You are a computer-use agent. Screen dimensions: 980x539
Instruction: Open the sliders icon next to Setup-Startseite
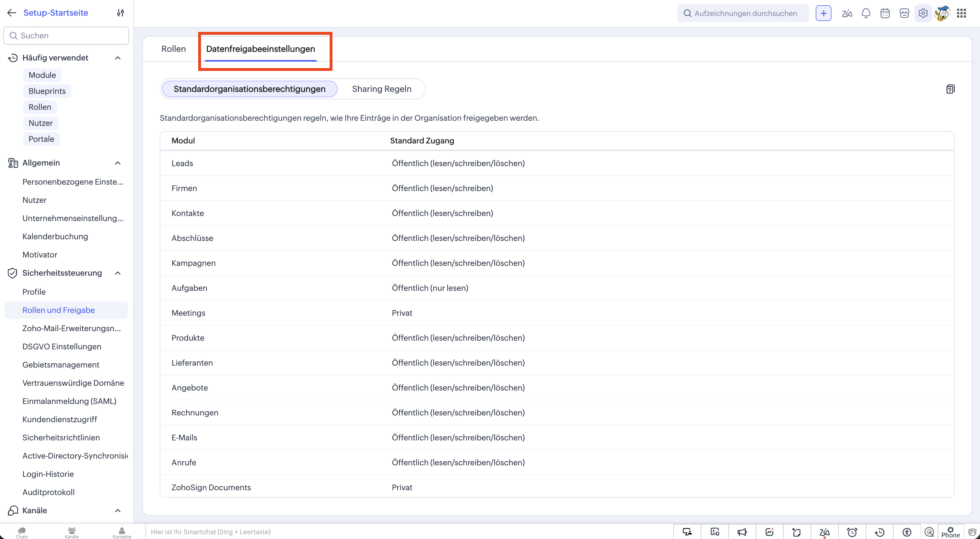point(121,13)
